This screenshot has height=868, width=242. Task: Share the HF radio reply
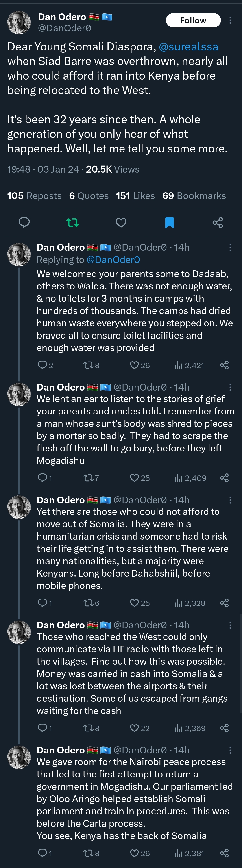[225, 728]
